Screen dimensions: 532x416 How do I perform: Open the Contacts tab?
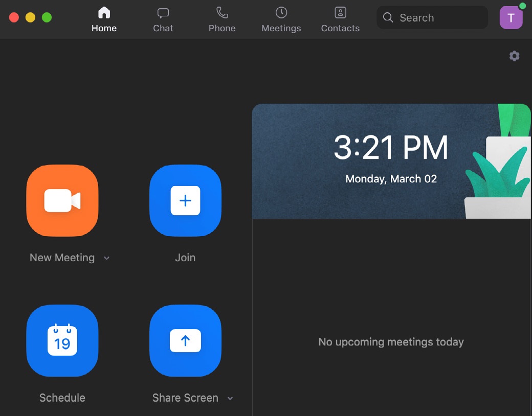click(340, 19)
